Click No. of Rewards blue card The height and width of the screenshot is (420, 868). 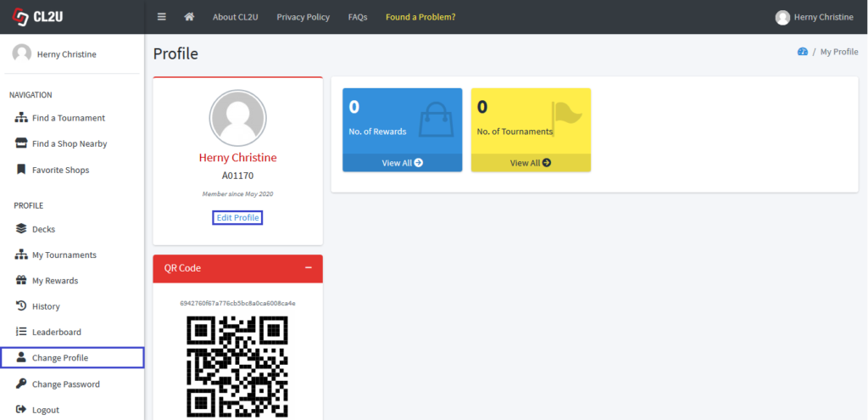(403, 130)
